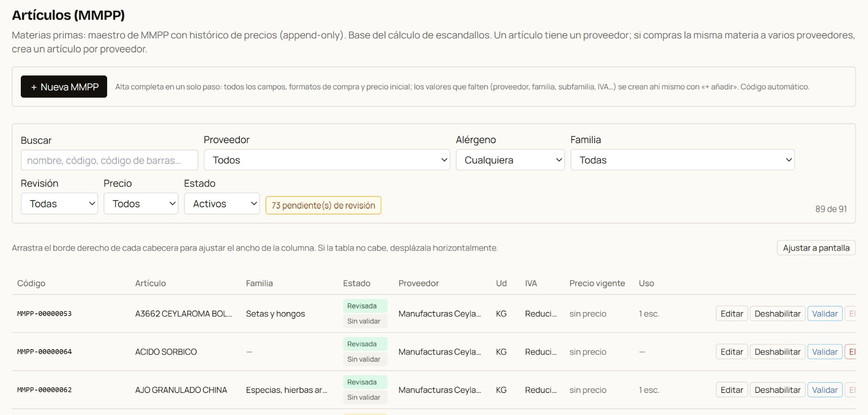868x415 pixels.
Task: Click the Ud column header
Action: coord(501,283)
